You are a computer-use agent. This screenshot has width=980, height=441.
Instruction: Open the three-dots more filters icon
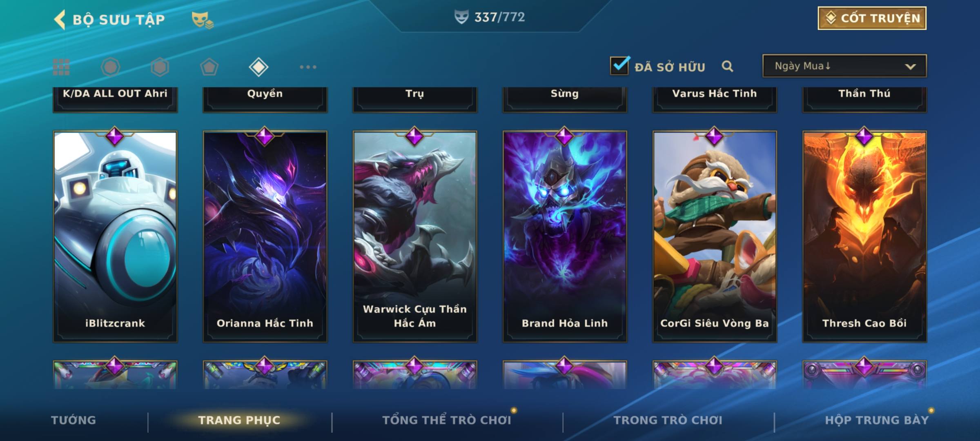coord(308,67)
